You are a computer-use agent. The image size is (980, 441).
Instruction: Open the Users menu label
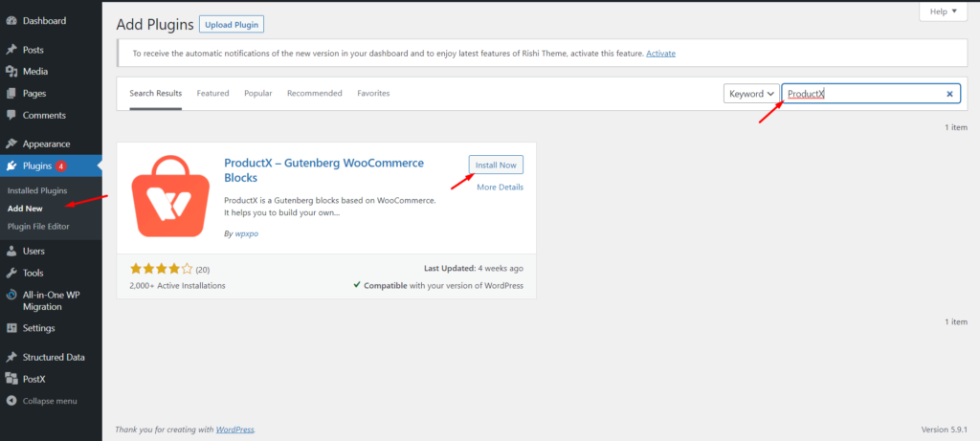tap(33, 251)
